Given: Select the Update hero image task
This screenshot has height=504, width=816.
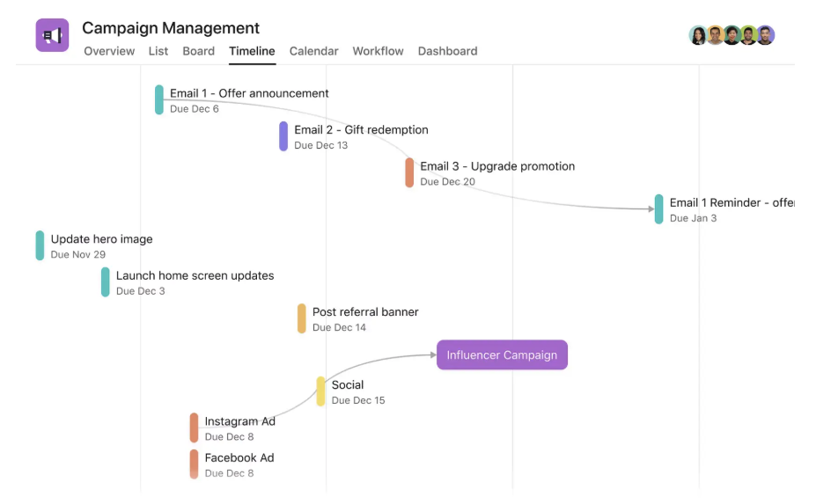Looking at the screenshot, I should [101, 239].
